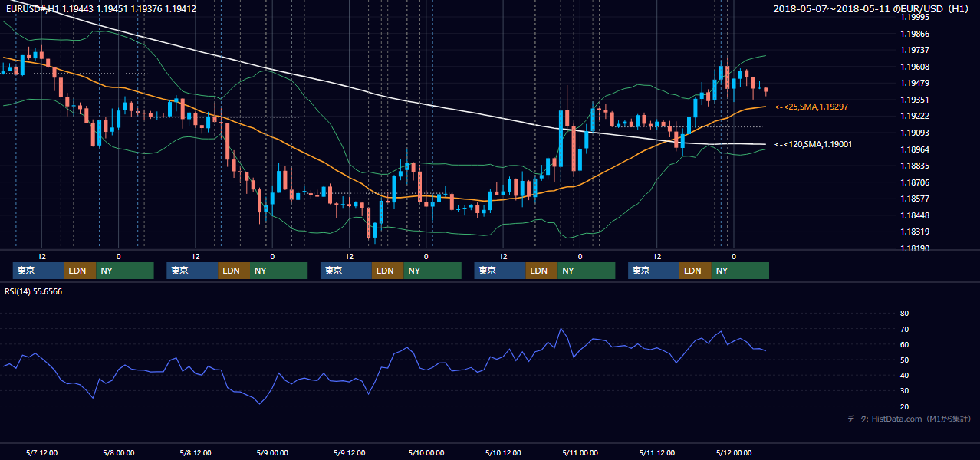Click price axis value 1.19479
Viewport: 980px width, 460px height.
click(x=915, y=83)
